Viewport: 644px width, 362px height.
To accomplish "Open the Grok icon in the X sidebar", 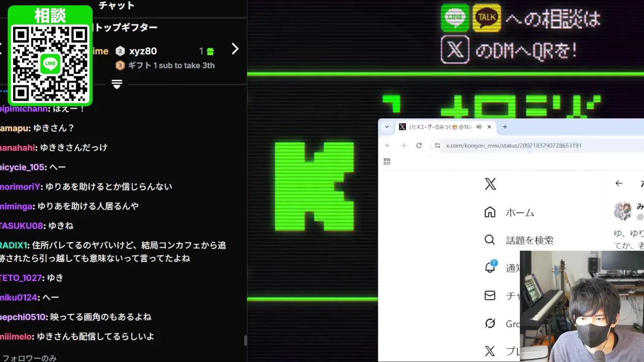I will [x=490, y=323].
